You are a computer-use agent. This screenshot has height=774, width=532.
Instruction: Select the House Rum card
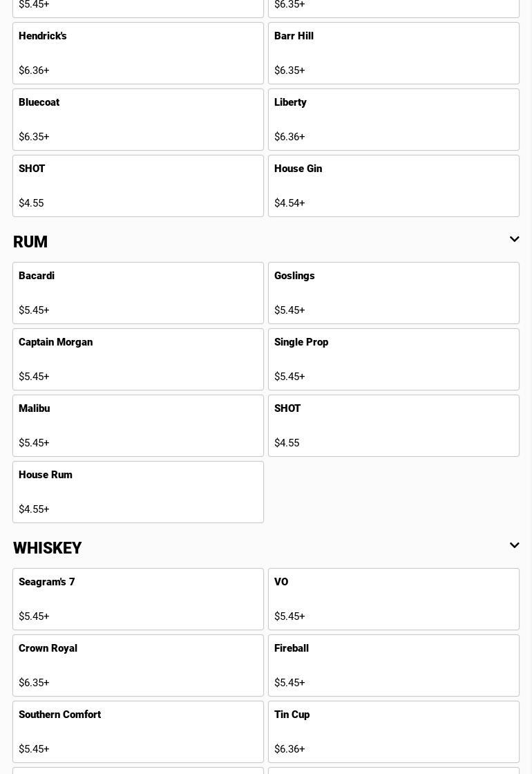138,492
